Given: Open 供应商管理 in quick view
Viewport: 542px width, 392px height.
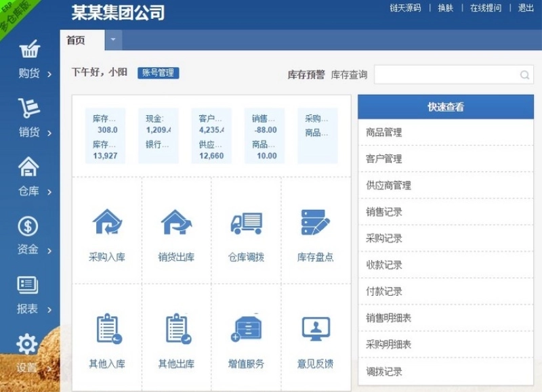Looking at the screenshot, I should tap(446, 186).
